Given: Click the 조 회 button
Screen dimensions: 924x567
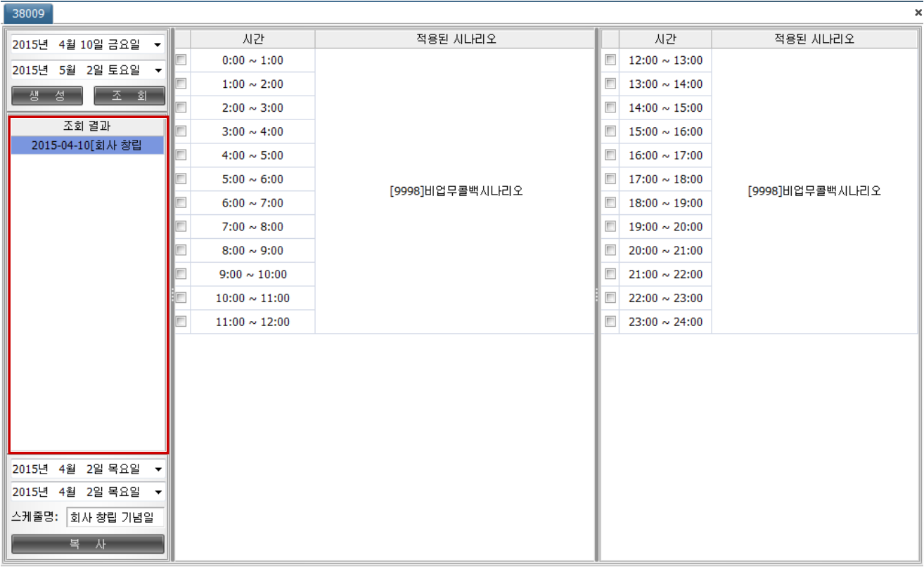Looking at the screenshot, I should click(x=129, y=96).
